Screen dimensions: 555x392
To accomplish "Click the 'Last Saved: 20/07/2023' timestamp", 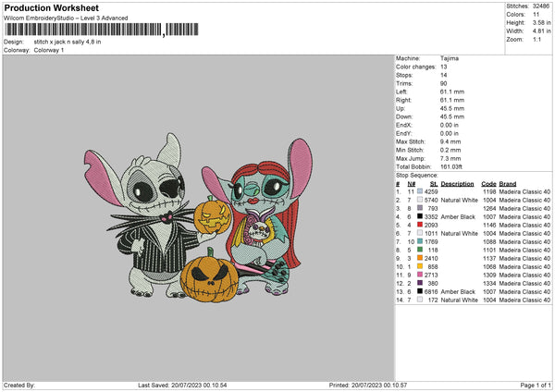I will tap(182, 386).
